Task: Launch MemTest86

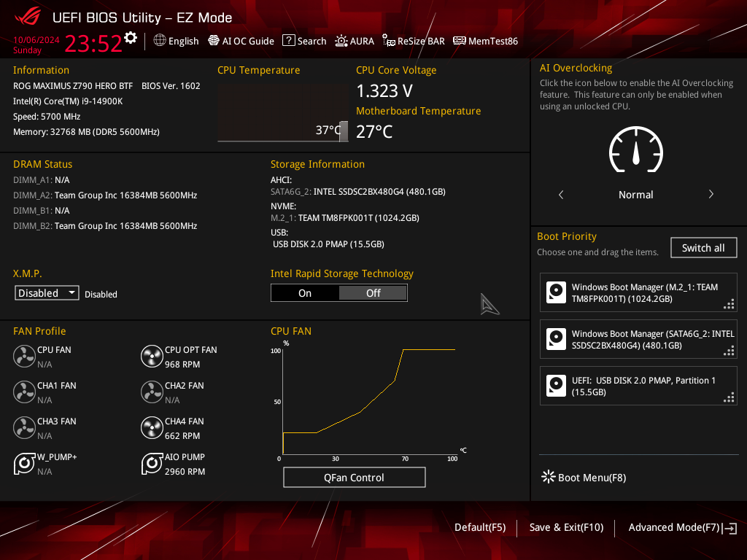Action: click(485, 41)
